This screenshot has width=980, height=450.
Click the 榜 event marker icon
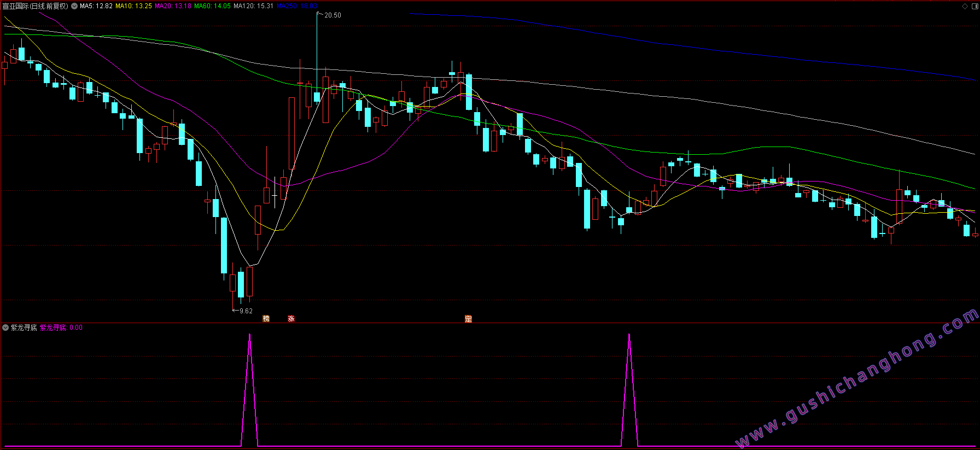(266, 319)
